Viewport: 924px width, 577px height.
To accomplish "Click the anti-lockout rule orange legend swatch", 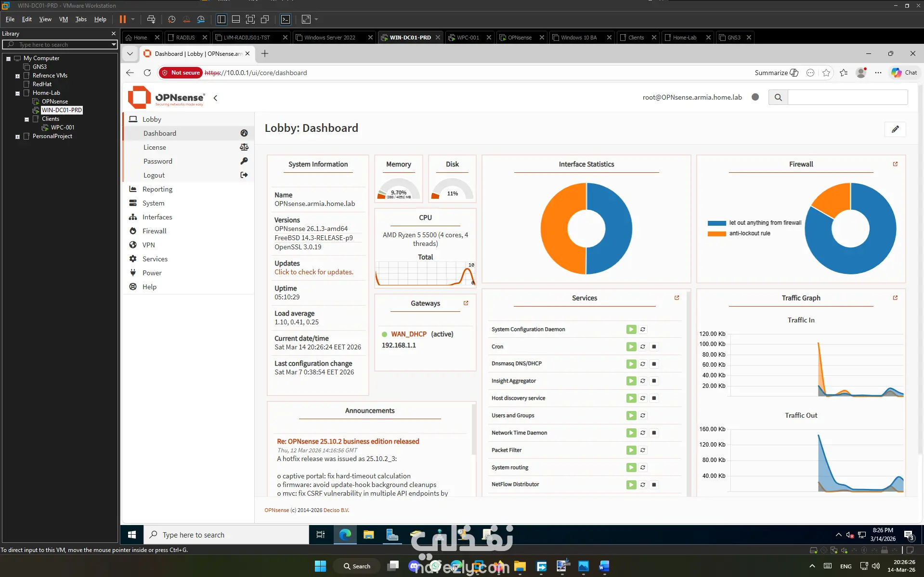I will (x=716, y=233).
